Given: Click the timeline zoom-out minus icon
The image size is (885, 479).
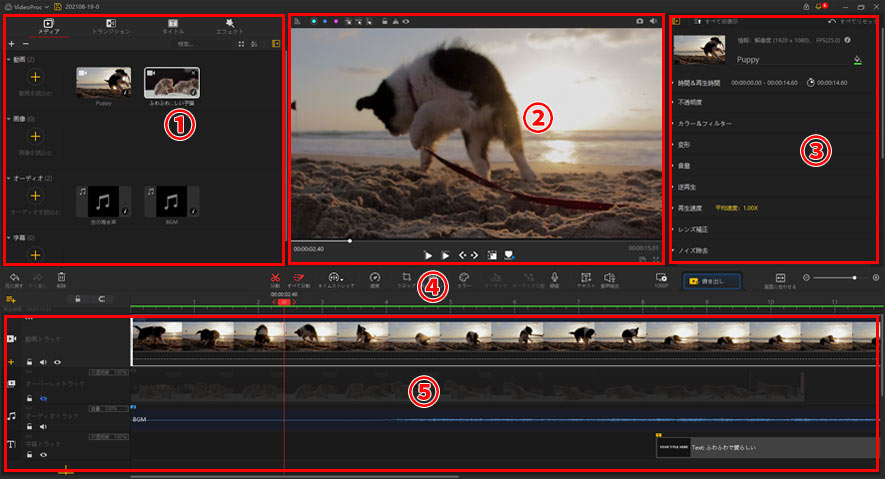Looking at the screenshot, I should point(806,278).
